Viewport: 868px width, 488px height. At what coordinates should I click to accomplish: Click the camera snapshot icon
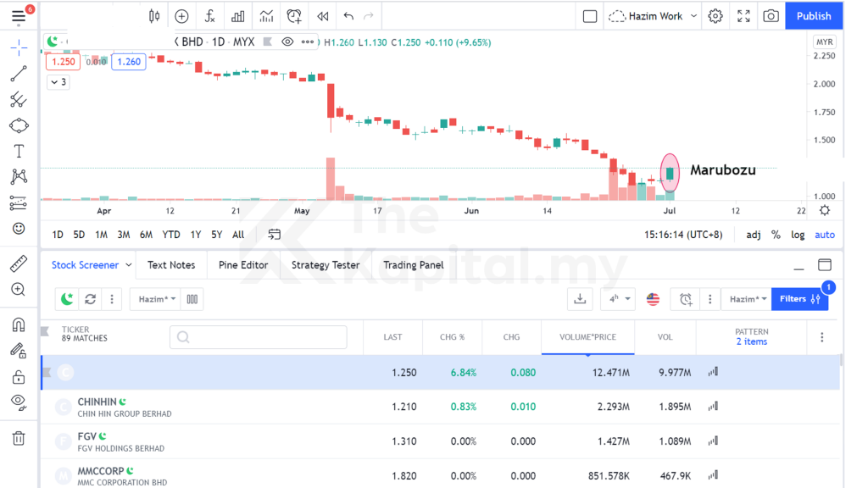tap(771, 16)
